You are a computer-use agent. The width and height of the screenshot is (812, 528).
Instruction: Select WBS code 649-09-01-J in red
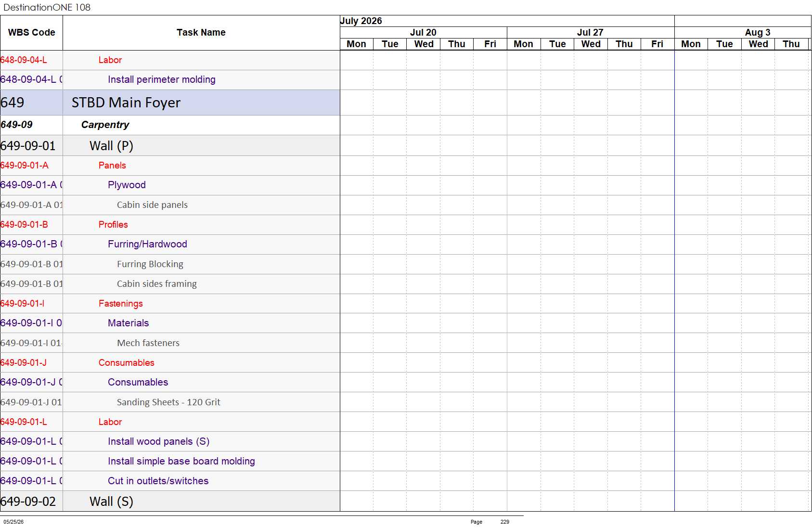pyautogui.click(x=24, y=363)
